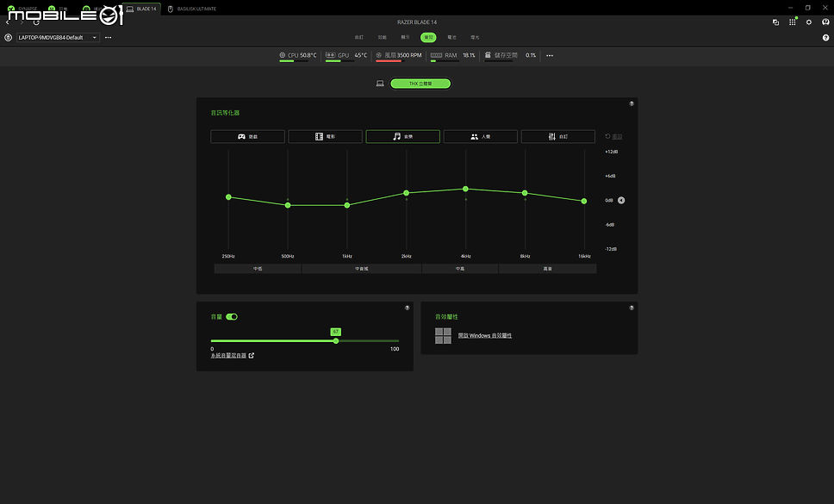Open the settings gear icon
This screenshot has width=834, height=504.
tap(809, 22)
